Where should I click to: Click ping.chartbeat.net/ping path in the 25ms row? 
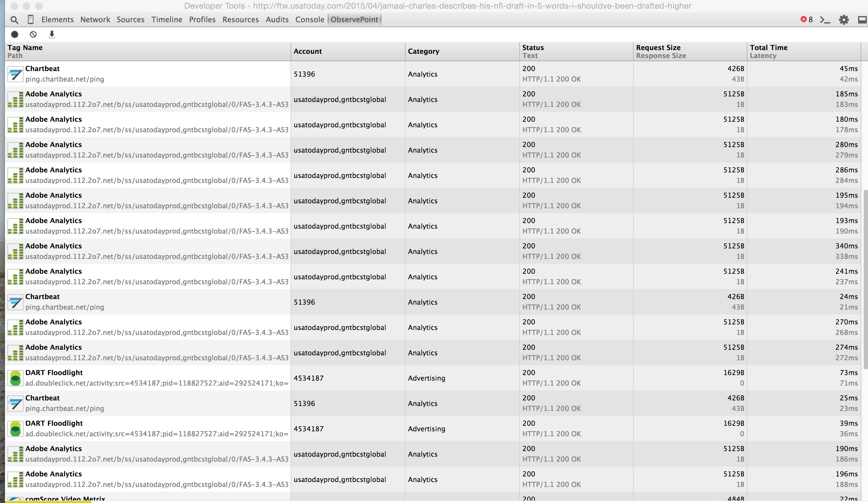pyautogui.click(x=65, y=408)
